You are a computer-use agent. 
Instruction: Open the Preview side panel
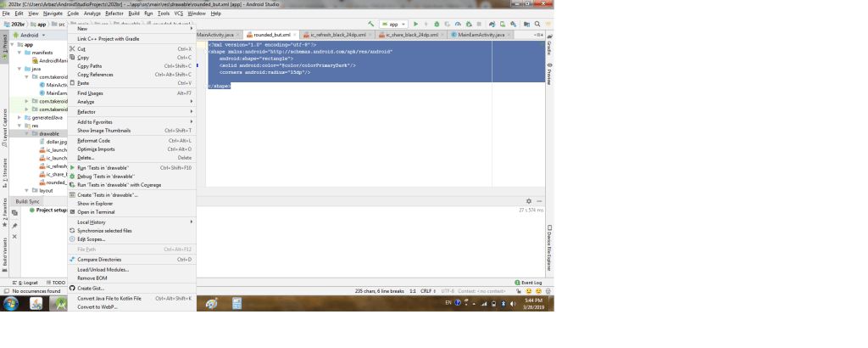click(549, 74)
